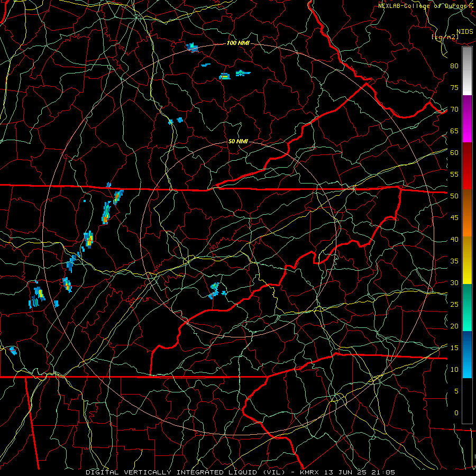
Task: Click the legend value "80"
Action: coord(454,66)
